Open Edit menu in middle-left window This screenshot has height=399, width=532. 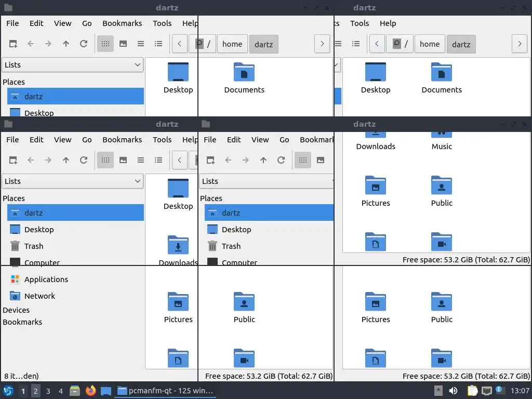(36, 140)
